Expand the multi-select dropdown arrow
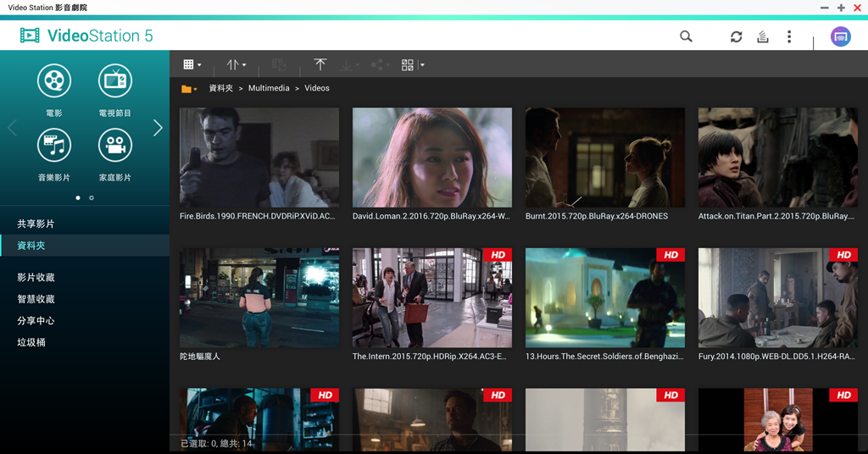The height and width of the screenshot is (454, 868). click(422, 64)
